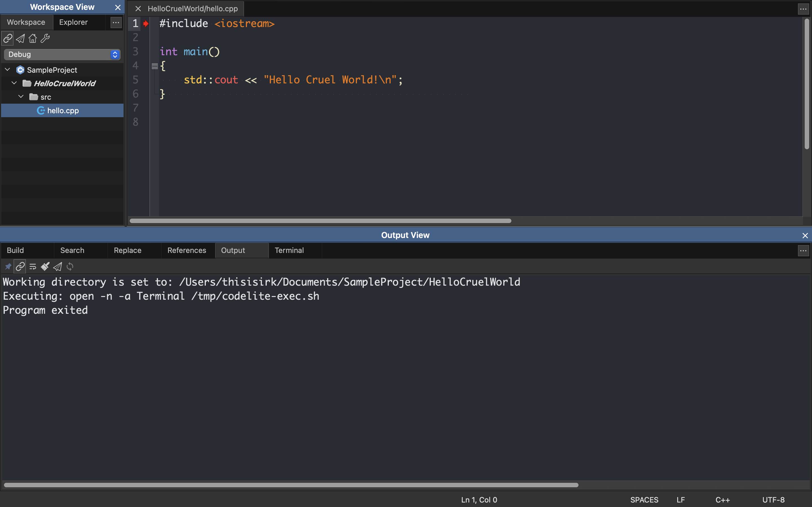Click the editor horizontal scrollbar
This screenshot has width=812, height=507.
tap(320, 221)
